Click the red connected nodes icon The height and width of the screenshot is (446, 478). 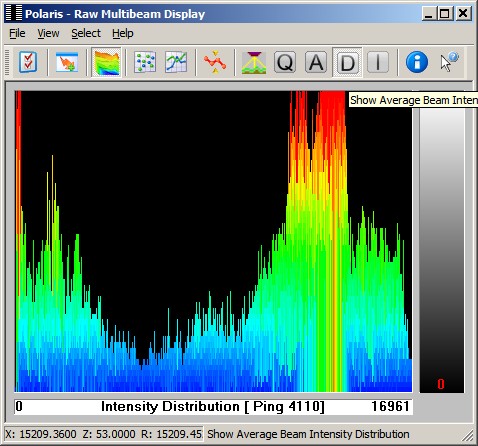215,62
